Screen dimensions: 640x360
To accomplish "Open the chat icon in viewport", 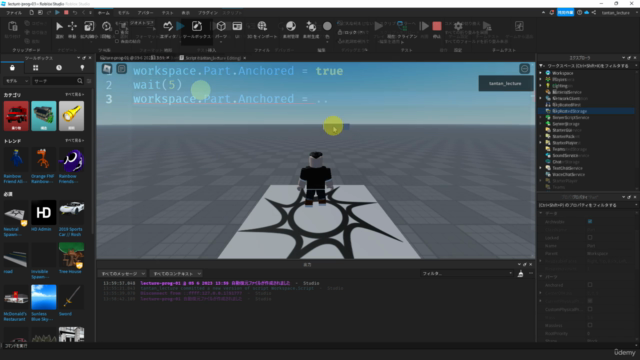I will point(122,69).
